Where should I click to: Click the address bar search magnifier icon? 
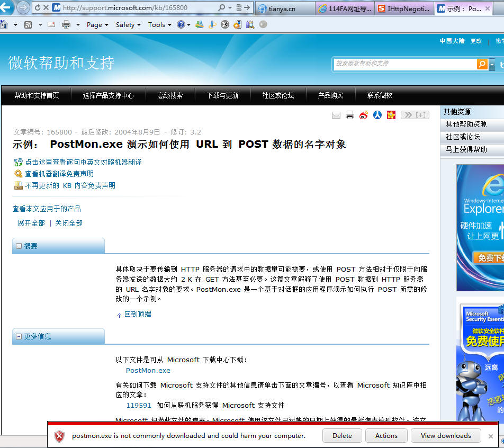pyautogui.click(x=221, y=7)
